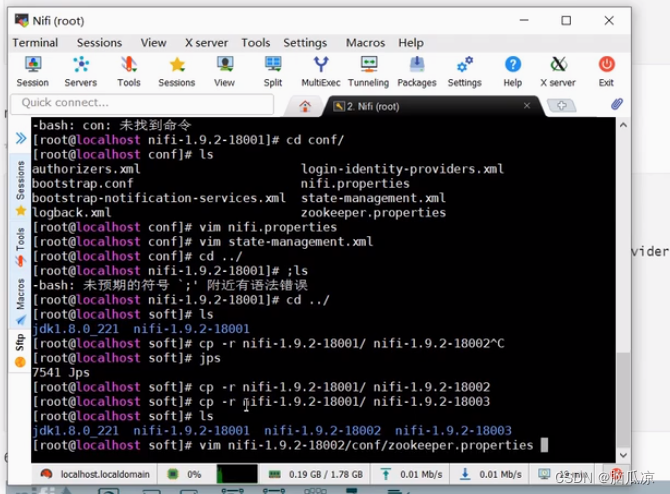Click the Nifi window title bar icon
Viewport: 670px width, 494px height.
[x=21, y=20]
